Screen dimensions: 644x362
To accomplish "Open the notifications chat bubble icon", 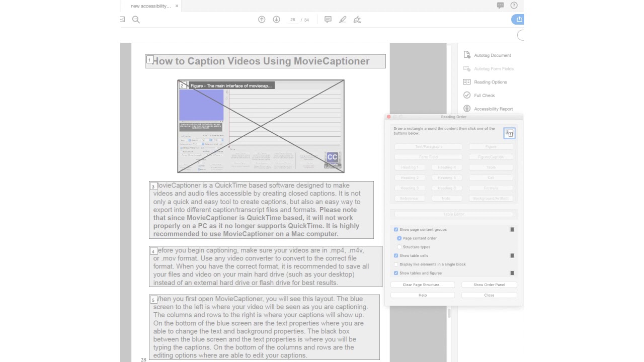I will pyautogui.click(x=500, y=6).
